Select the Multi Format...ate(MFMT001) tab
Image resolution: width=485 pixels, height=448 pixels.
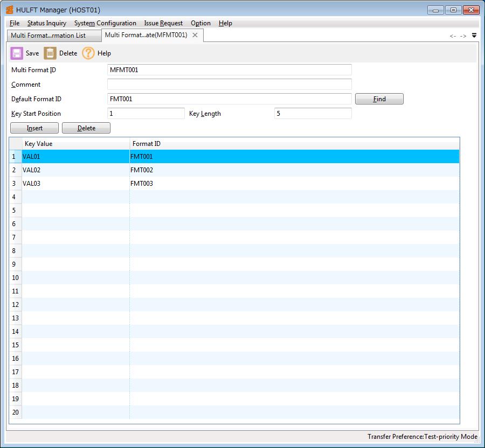146,35
